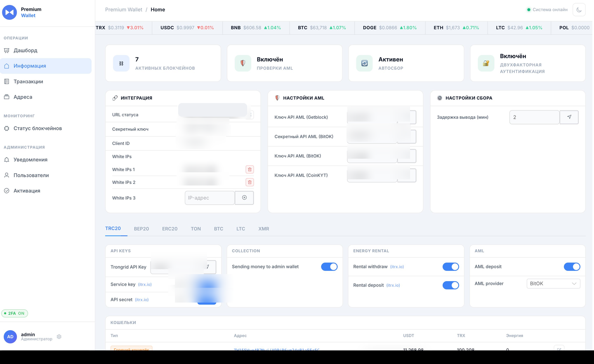594x364 pixels.
Task: Click the Дашборд chart icon
Action: click(7, 50)
